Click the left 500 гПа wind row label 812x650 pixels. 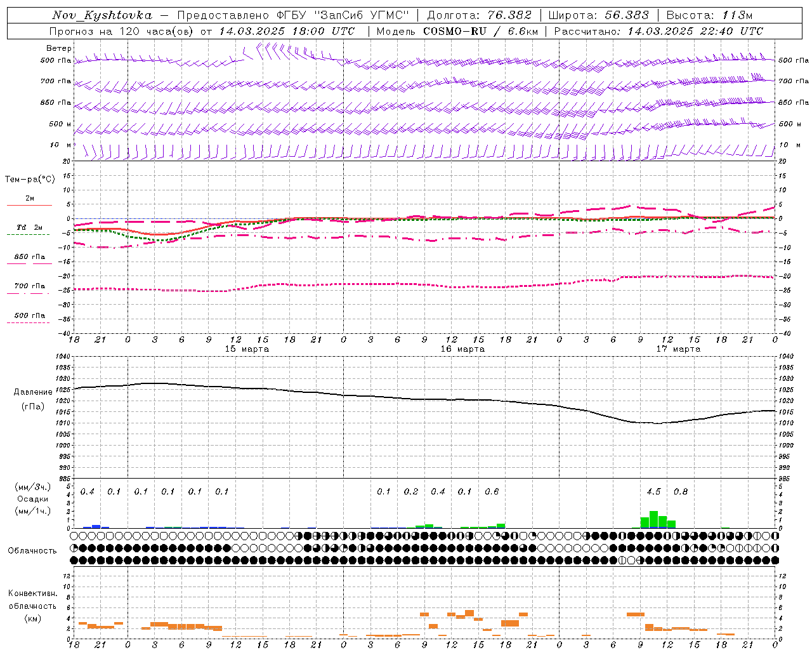(x=56, y=61)
